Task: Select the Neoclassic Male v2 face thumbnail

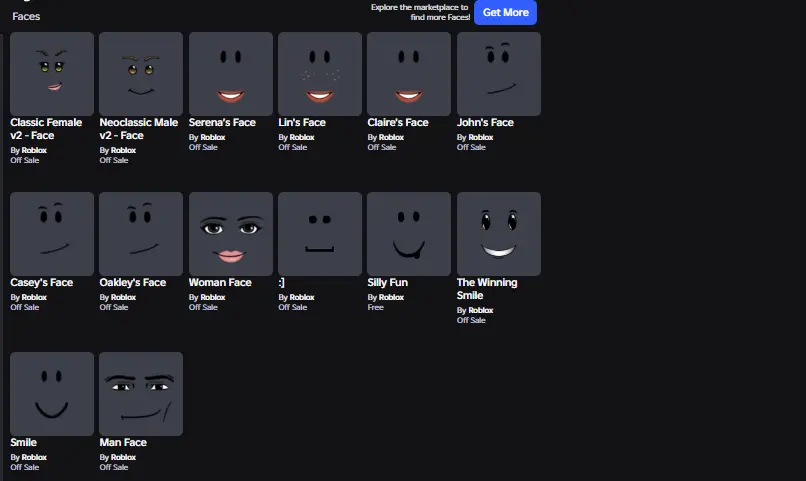Action: tap(141, 74)
